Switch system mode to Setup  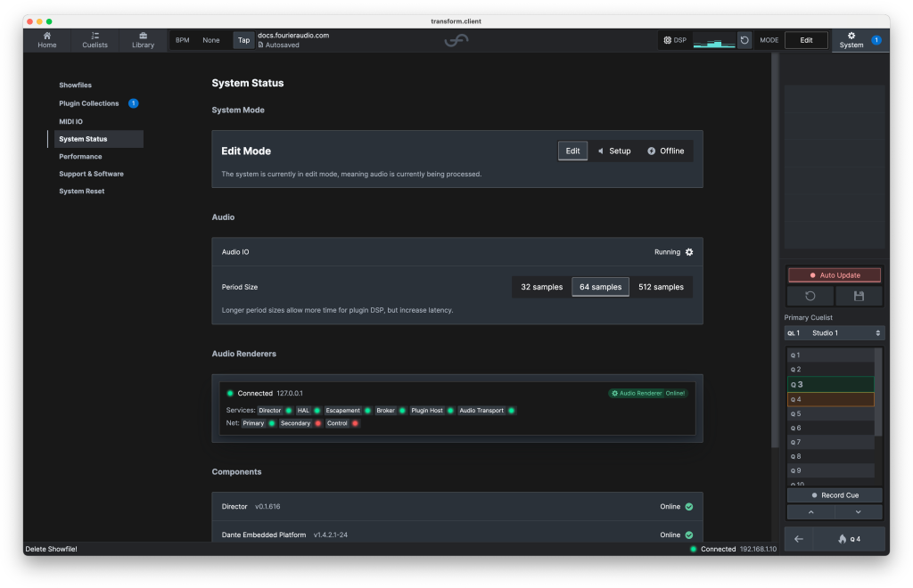pos(614,151)
